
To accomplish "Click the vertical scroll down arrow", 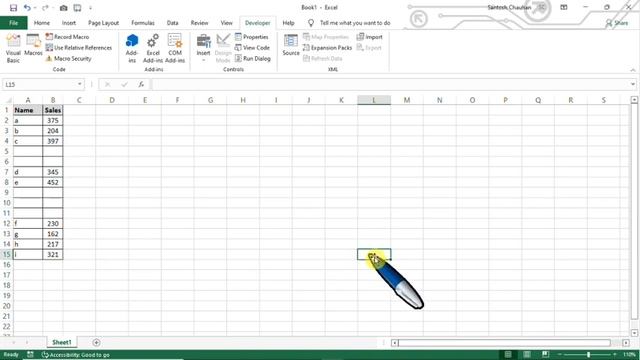I will point(634,333).
